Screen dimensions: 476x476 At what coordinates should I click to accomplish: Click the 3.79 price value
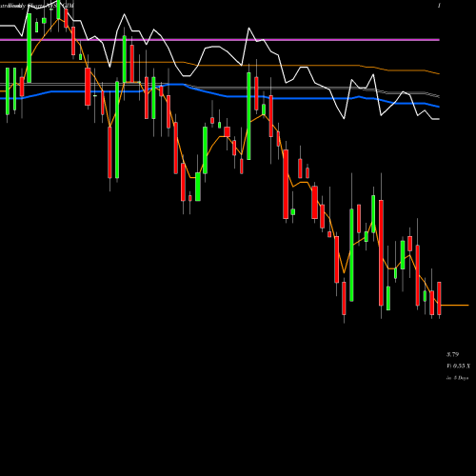(x=452, y=354)
